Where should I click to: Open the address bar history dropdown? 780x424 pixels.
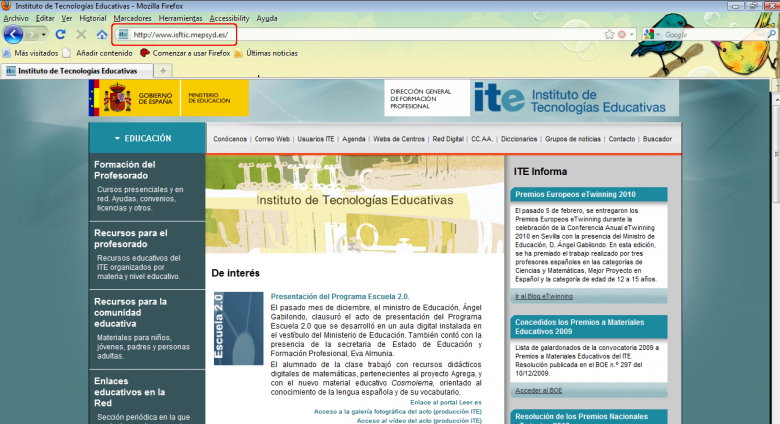point(632,34)
